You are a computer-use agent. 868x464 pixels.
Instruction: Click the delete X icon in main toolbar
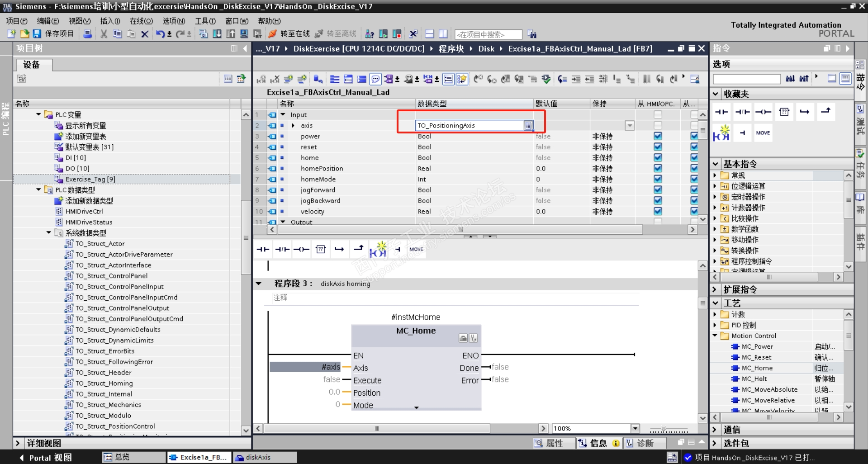(x=145, y=34)
